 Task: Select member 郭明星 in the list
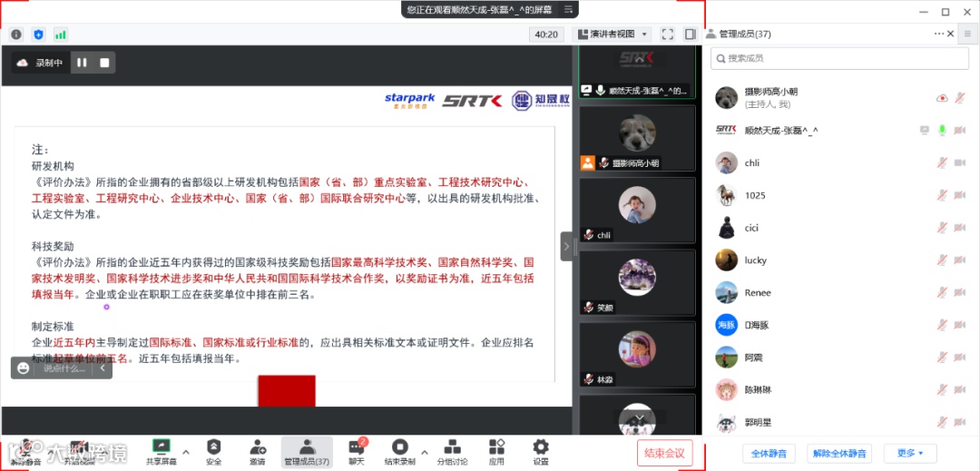point(841,422)
